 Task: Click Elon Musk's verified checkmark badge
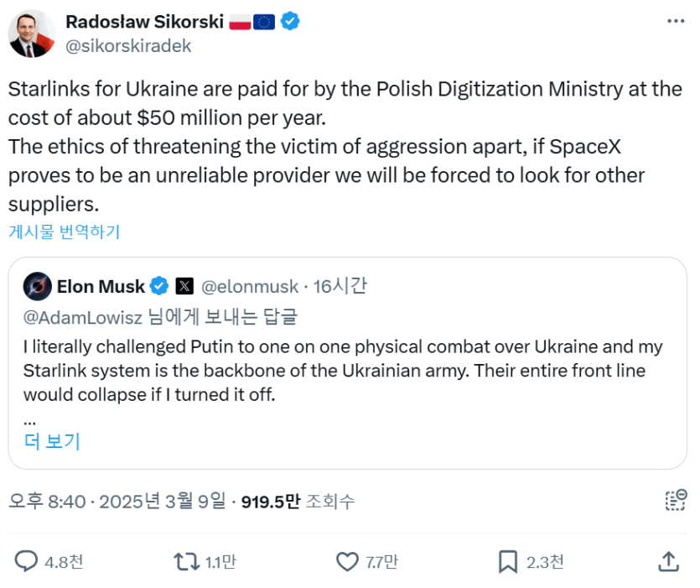click(x=159, y=286)
